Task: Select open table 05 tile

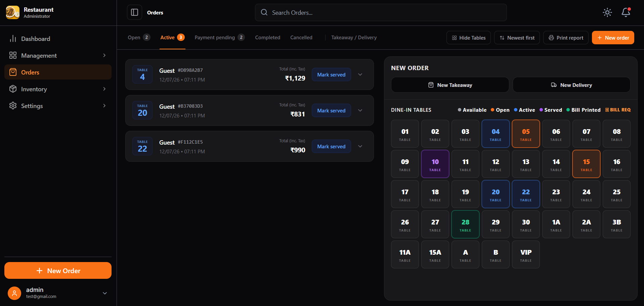Action: pyautogui.click(x=526, y=134)
